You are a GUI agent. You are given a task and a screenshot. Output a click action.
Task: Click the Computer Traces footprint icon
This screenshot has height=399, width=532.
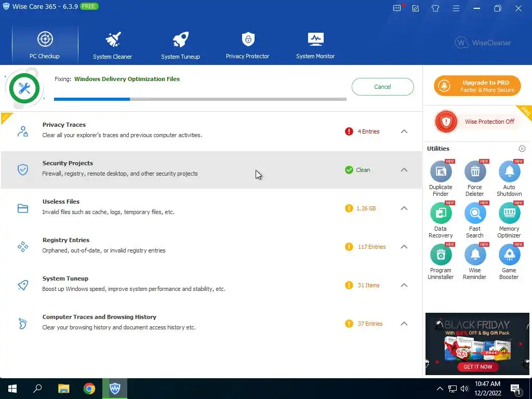click(x=23, y=324)
